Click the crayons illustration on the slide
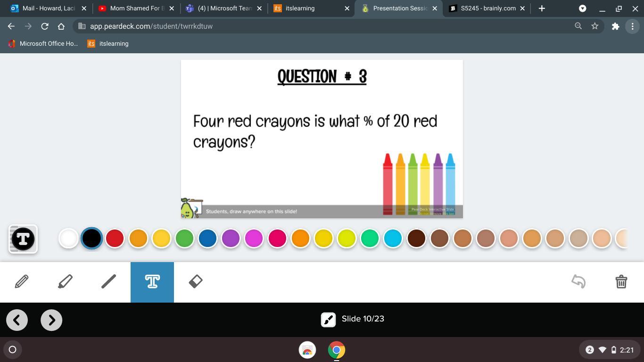The image size is (644, 362). click(x=419, y=184)
